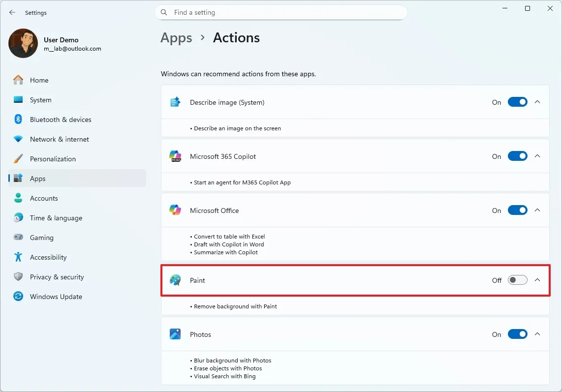The image size is (562, 392).
Task: Open Accessibility settings from sidebar
Action: [x=18, y=257]
